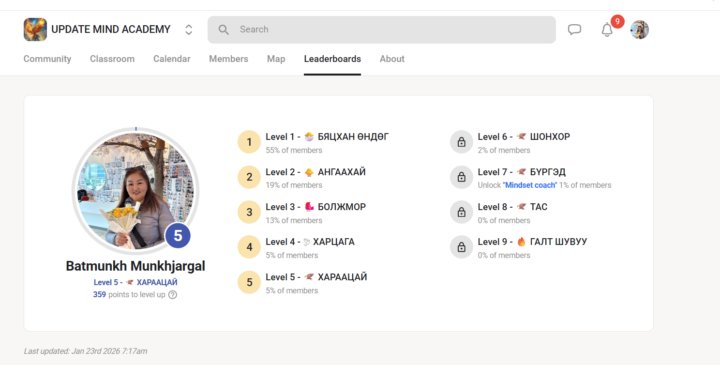Image resolution: width=720 pixels, height=365 pixels.
Task: Click inside the Search field
Action: tap(382, 30)
